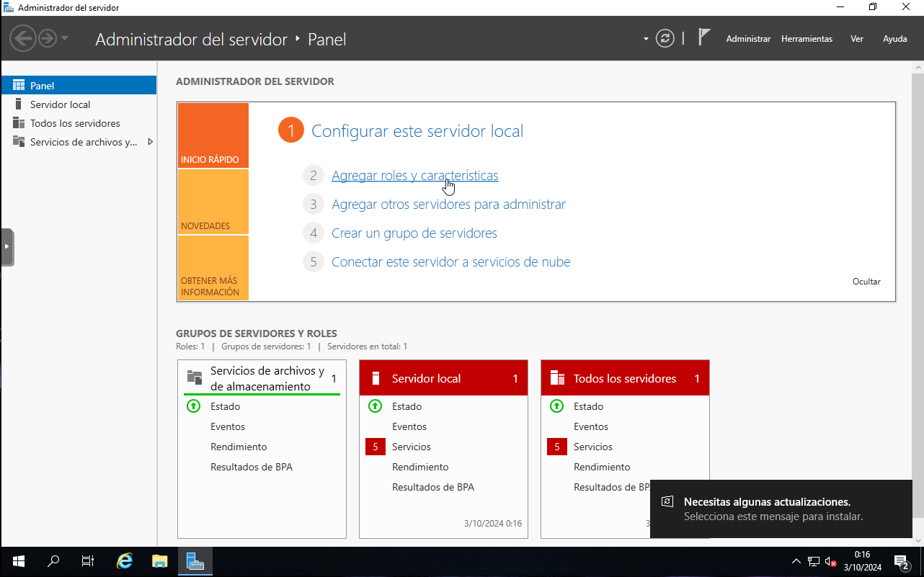Viewport: 924px width, 577px height.
Task: Click green status icon in Servidor local tile
Action: tap(375, 406)
